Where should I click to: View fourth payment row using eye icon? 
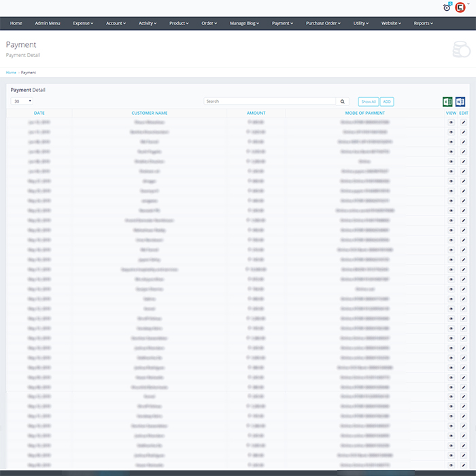[x=451, y=152]
